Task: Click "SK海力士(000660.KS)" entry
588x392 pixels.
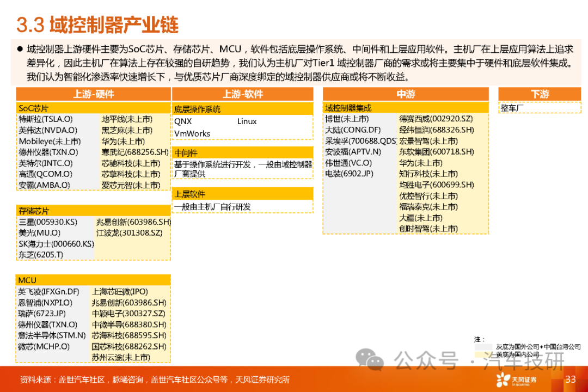Action: (56, 244)
